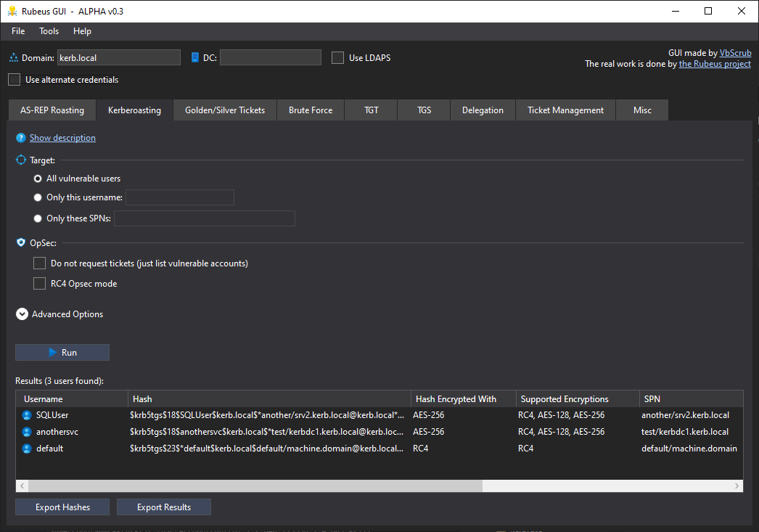759x532 pixels.
Task: Click the default/machine.domain SPN cell
Action: point(689,449)
